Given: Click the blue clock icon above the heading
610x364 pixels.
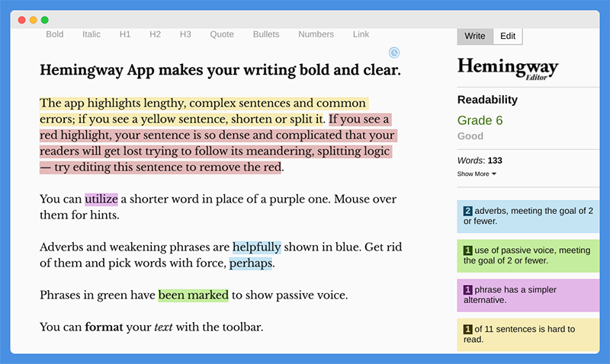Looking at the screenshot, I should 394,53.
